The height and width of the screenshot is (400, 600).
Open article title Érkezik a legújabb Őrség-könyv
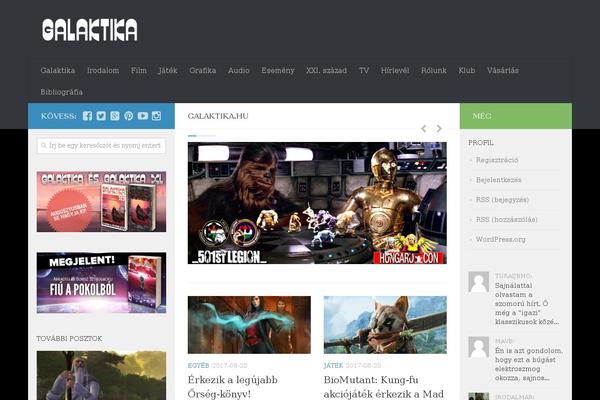coord(233,387)
